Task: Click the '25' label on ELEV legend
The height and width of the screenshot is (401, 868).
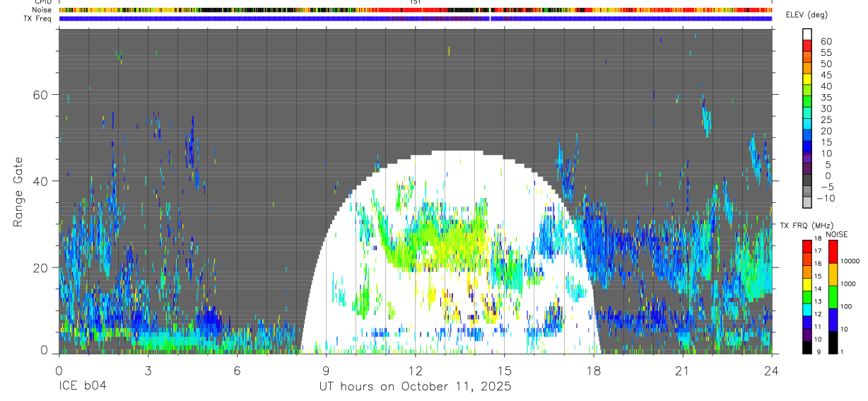Action: coord(826,120)
